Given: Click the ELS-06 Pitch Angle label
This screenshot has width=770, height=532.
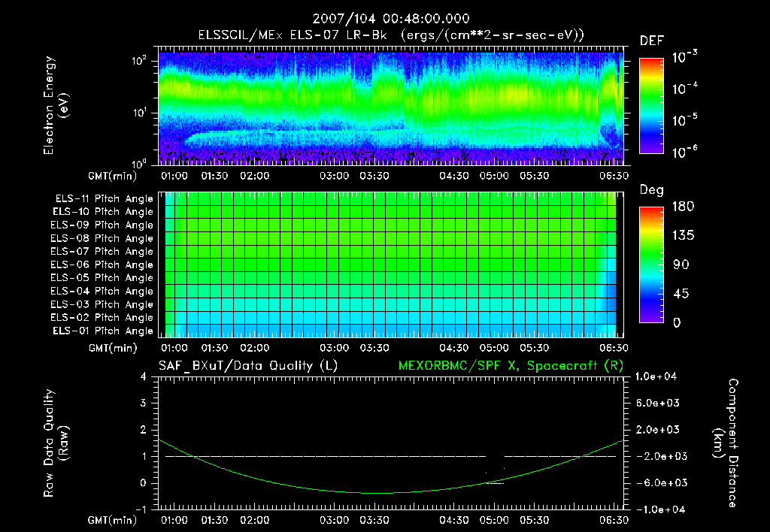Looking at the screenshot, I should [x=104, y=264].
